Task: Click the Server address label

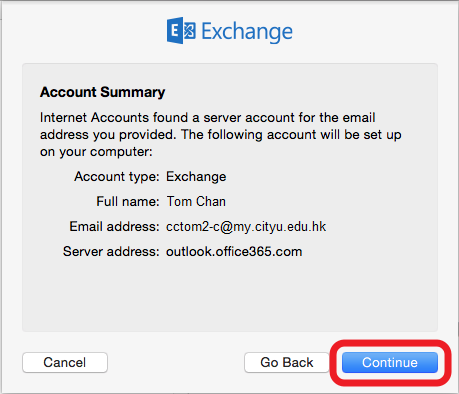Action: click(111, 252)
